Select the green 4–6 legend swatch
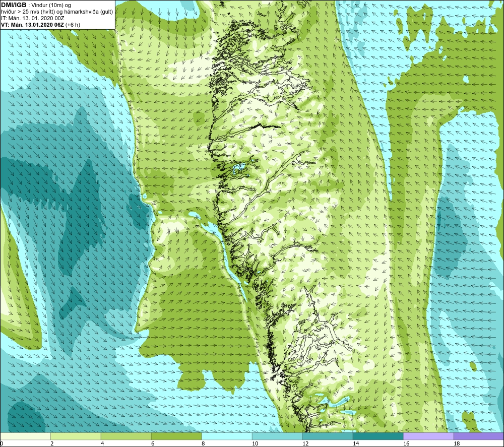Image resolution: width=504 pixels, height=447 pixels. pyautogui.click(x=126, y=436)
